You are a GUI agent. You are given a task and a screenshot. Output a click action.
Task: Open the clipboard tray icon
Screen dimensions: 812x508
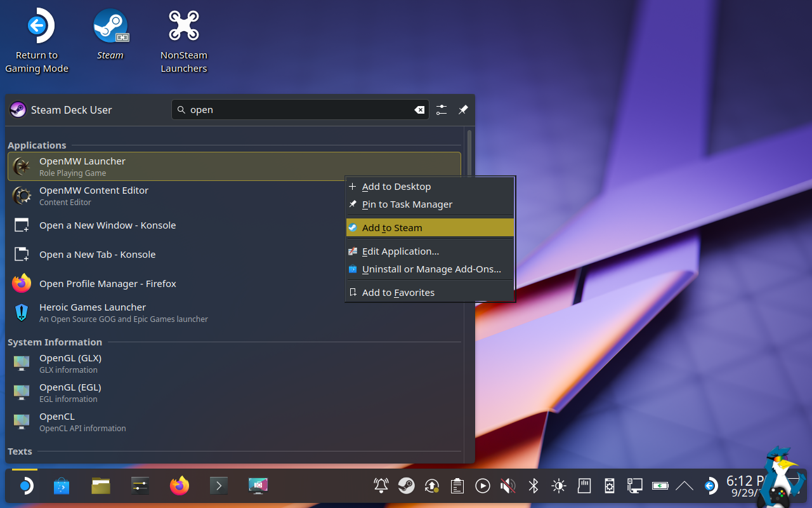point(457,486)
